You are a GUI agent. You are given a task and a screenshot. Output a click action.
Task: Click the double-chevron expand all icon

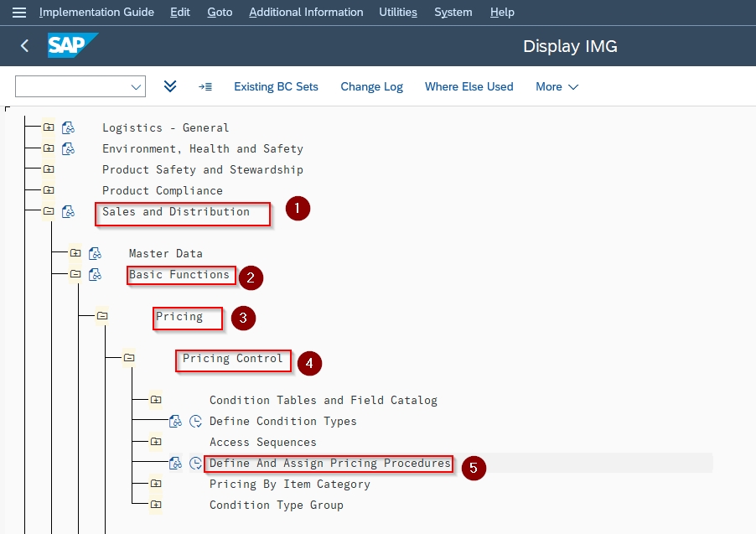[169, 86]
